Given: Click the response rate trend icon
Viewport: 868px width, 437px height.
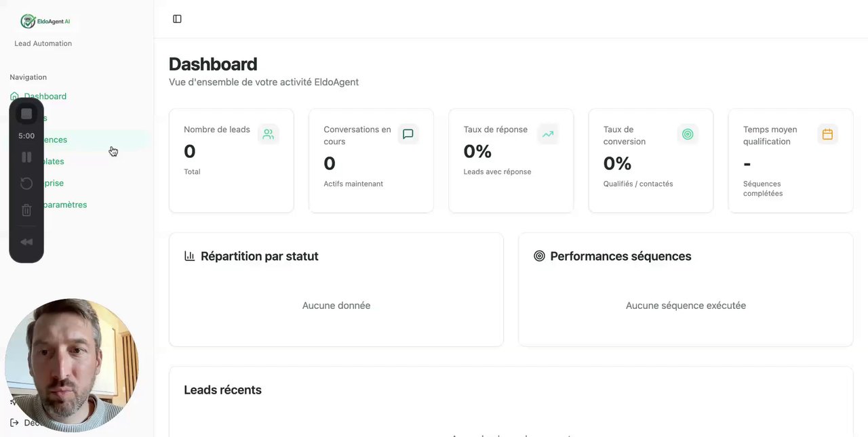Looking at the screenshot, I should (x=548, y=134).
